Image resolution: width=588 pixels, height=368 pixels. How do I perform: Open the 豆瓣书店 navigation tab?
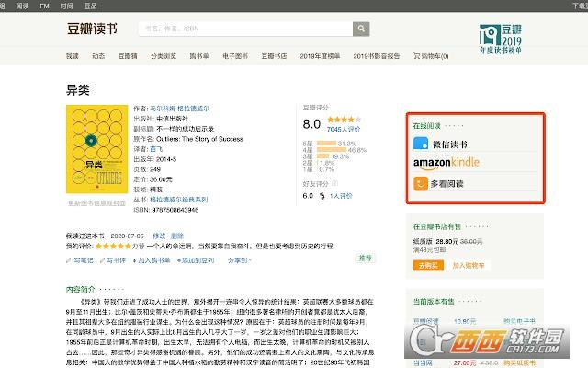click(274, 56)
